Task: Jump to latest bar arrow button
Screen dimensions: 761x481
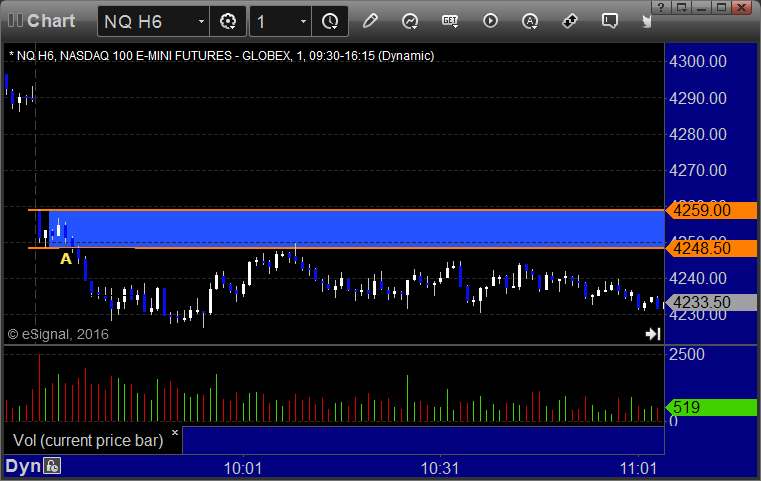Action: click(x=653, y=334)
